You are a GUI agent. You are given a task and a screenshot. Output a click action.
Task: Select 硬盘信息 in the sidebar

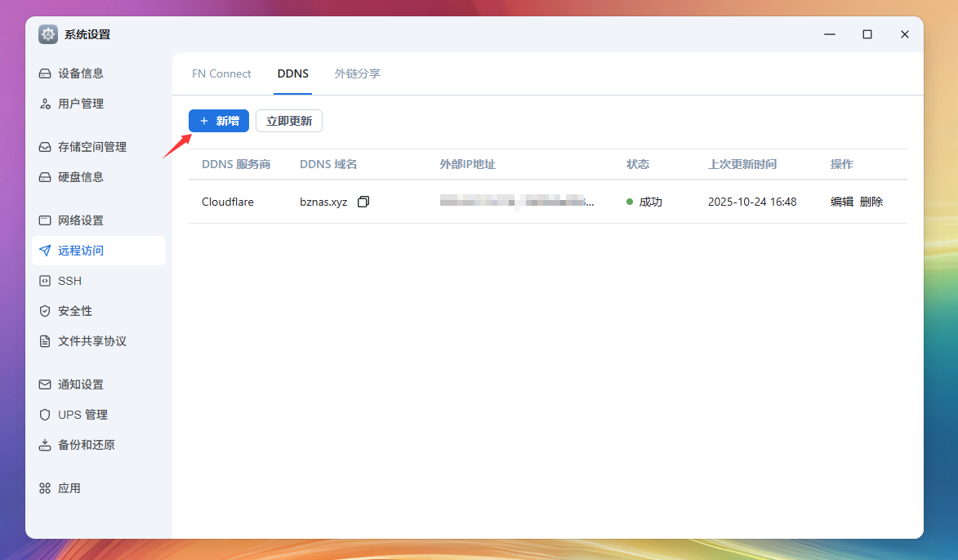[80, 177]
